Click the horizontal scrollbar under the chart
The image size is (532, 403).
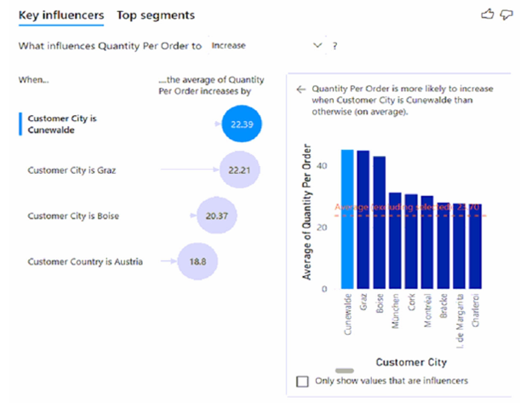tap(346, 371)
